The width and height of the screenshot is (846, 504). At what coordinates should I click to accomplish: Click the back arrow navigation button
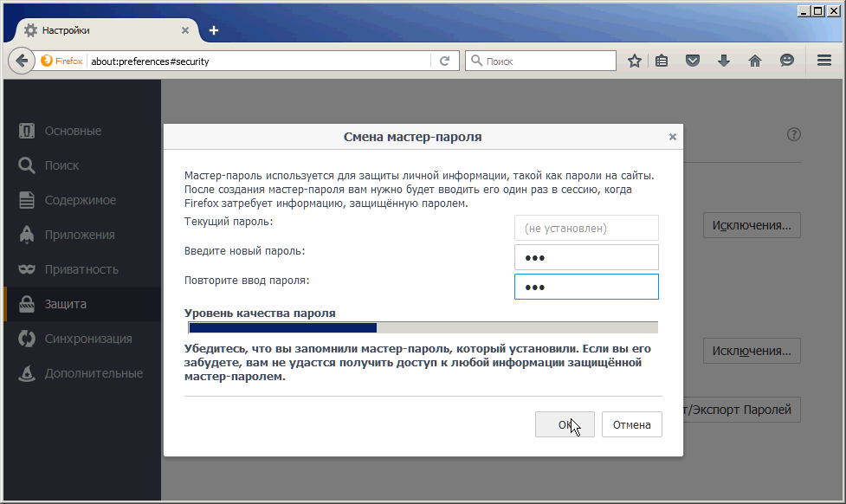coord(21,61)
